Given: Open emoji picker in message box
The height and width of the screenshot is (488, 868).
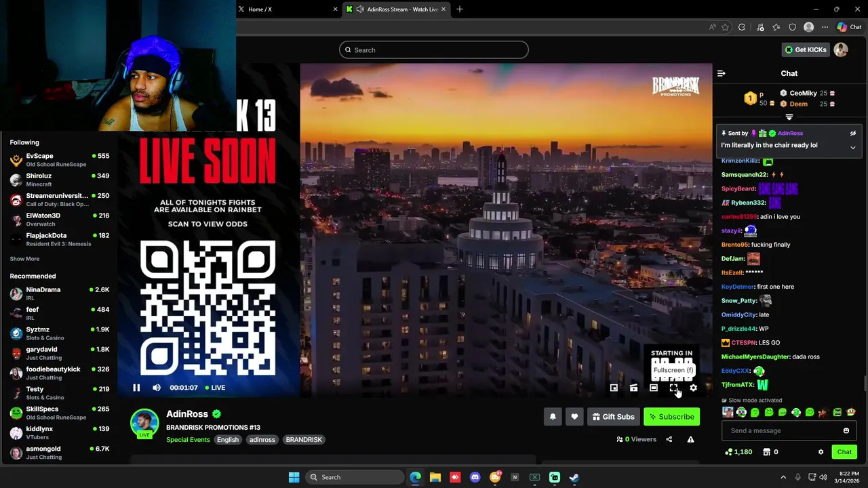Looking at the screenshot, I should pyautogui.click(x=846, y=430).
